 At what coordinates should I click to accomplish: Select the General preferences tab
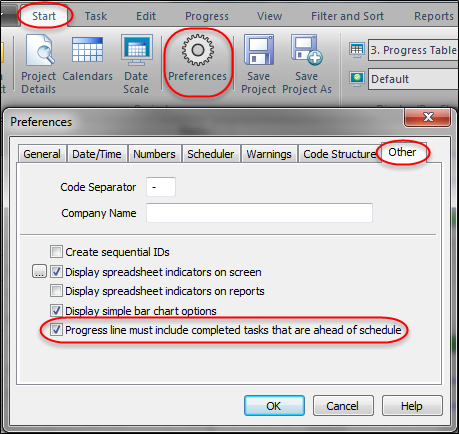[42, 154]
